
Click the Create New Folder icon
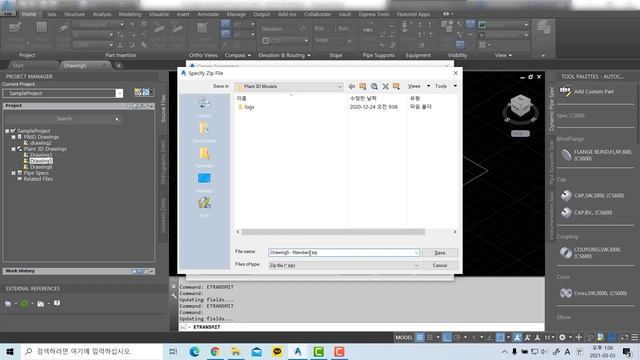tap(396, 87)
